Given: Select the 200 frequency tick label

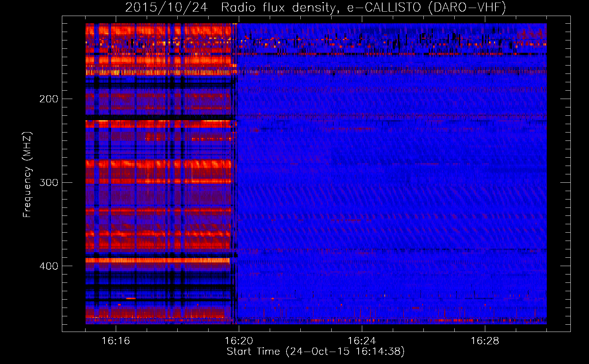Looking at the screenshot, I should click(x=49, y=99).
